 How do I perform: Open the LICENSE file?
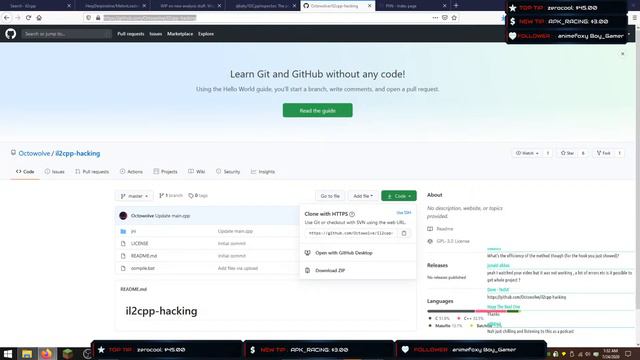coord(140,244)
